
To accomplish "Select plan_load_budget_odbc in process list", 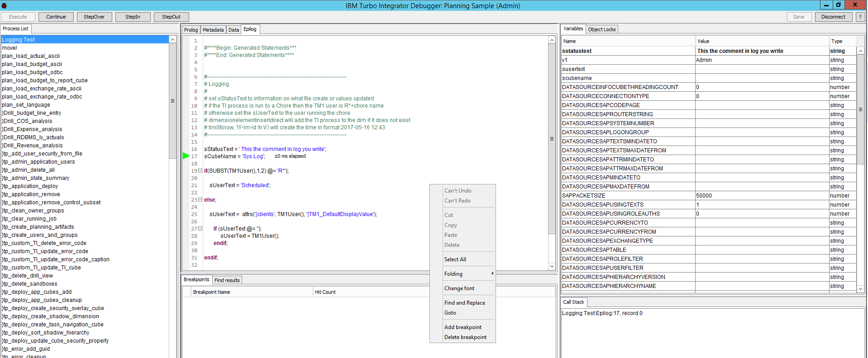I will (85, 72).
